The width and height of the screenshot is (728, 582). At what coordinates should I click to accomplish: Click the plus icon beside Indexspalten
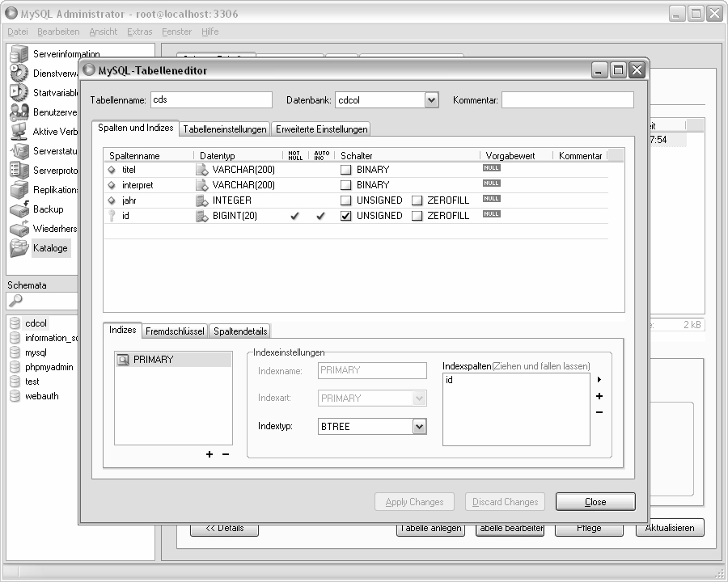tap(599, 396)
